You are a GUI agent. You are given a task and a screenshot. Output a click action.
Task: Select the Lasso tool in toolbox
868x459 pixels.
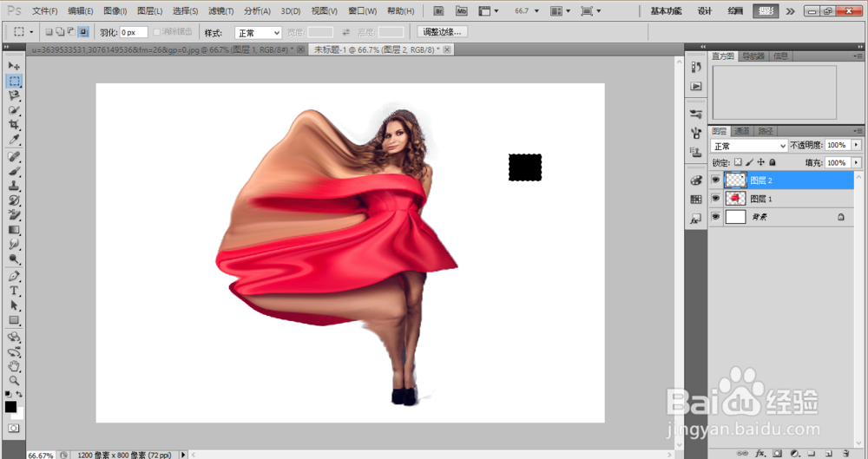click(14, 95)
